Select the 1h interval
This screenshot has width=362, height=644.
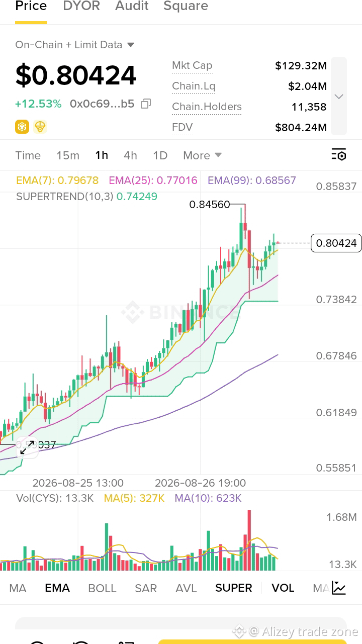(x=102, y=155)
